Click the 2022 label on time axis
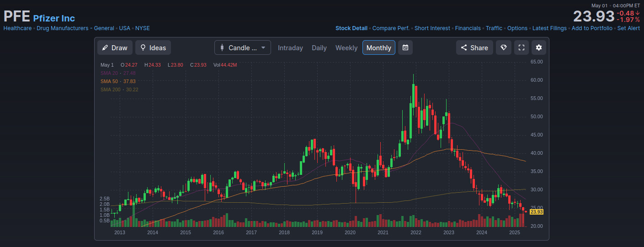Image resolution: width=644 pixels, height=247 pixels. click(x=415, y=232)
